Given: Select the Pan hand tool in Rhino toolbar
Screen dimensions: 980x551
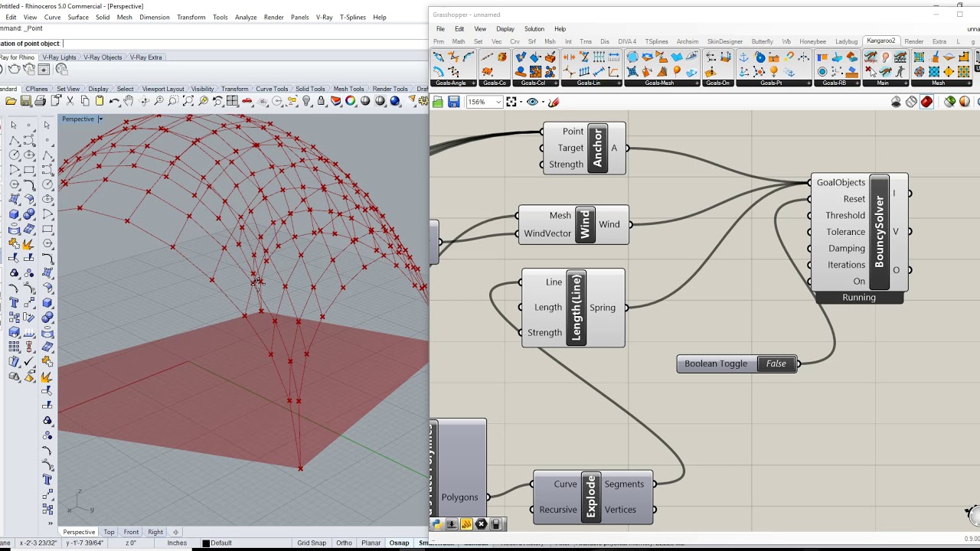Looking at the screenshot, I should point(129,101).
